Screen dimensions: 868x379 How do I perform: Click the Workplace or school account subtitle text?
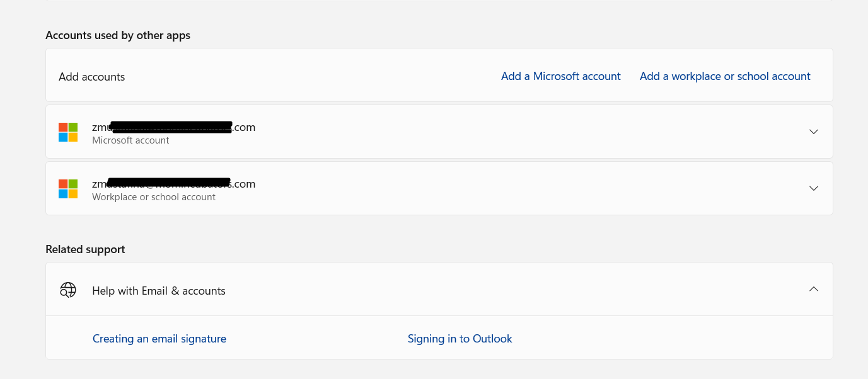click(x=153, y=196)
